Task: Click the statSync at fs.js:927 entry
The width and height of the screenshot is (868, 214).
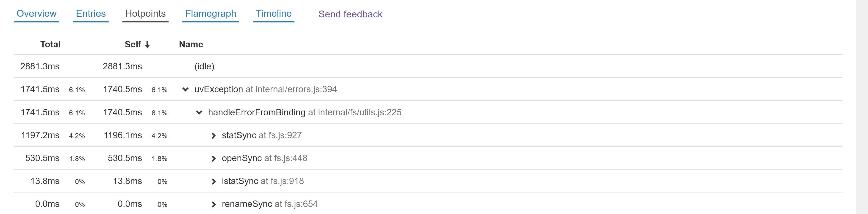Action: click(261, 135)
